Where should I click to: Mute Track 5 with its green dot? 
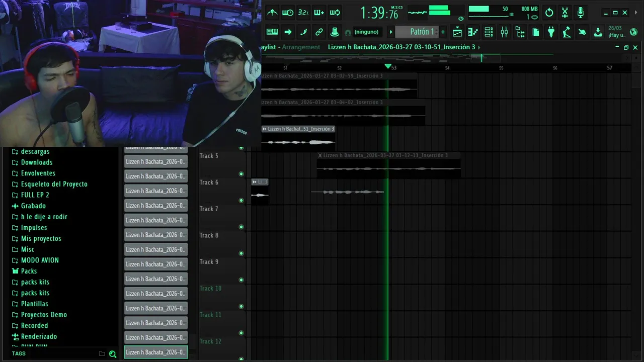pyautogui.click(x=242, y=174)
